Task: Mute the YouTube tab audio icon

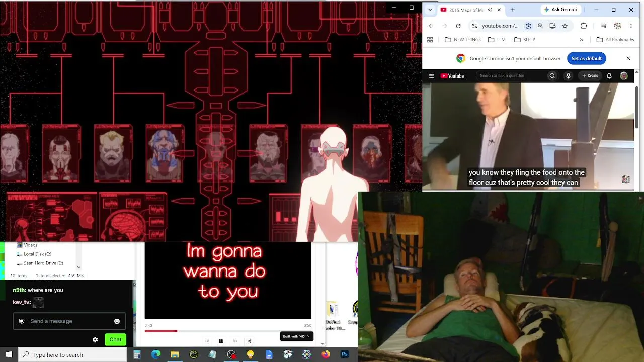Action: 490,10
